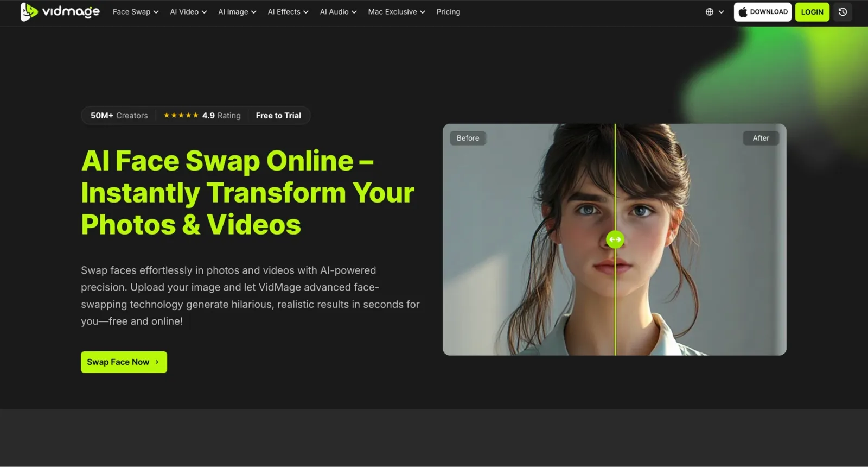Viewport: 868px width, 467px height.
Task: Expand the AI Video menu
Action: 188,12
